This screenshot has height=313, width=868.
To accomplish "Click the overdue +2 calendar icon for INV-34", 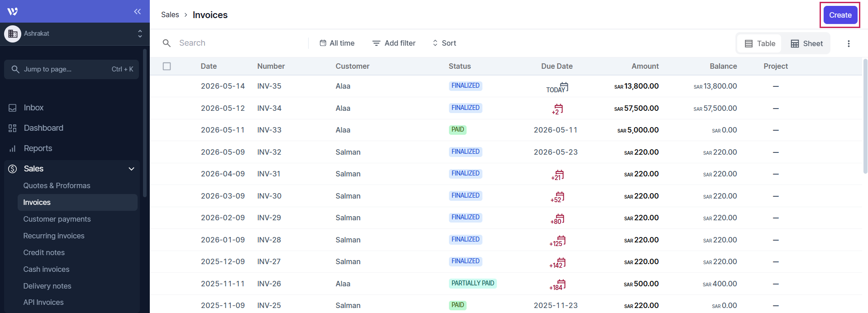I will coord(558,109).
